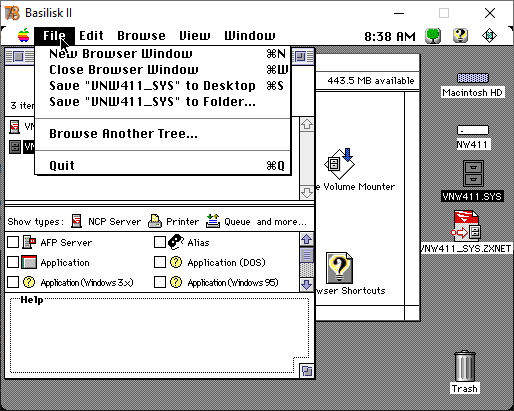Enable the Application checkbox
Screen dimensions: 514x411
[x=13, y=262]
